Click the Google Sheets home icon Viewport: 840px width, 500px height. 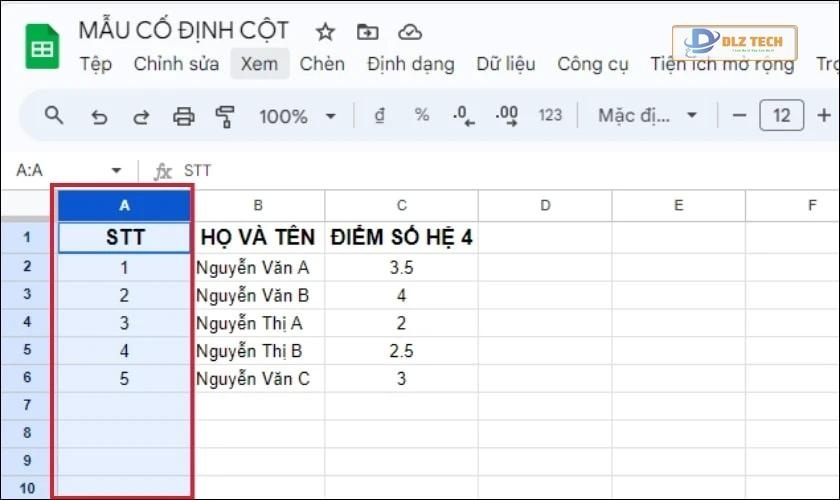(x=42, y=48)
